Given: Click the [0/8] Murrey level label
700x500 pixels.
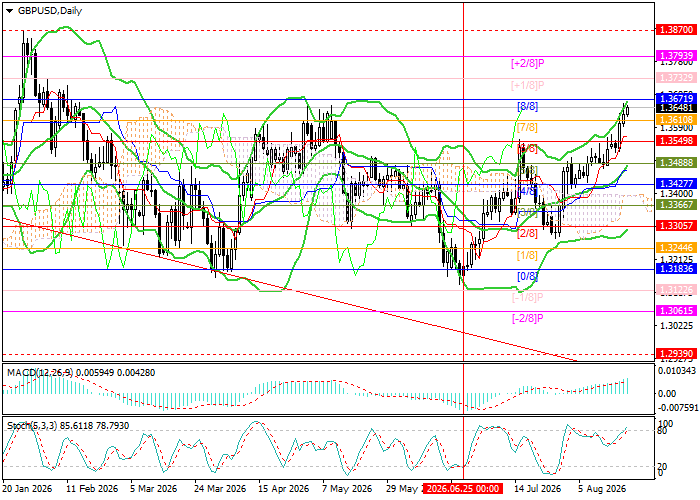Looking at the screenshot, I should pyautogui.click(x=527, y=276).
